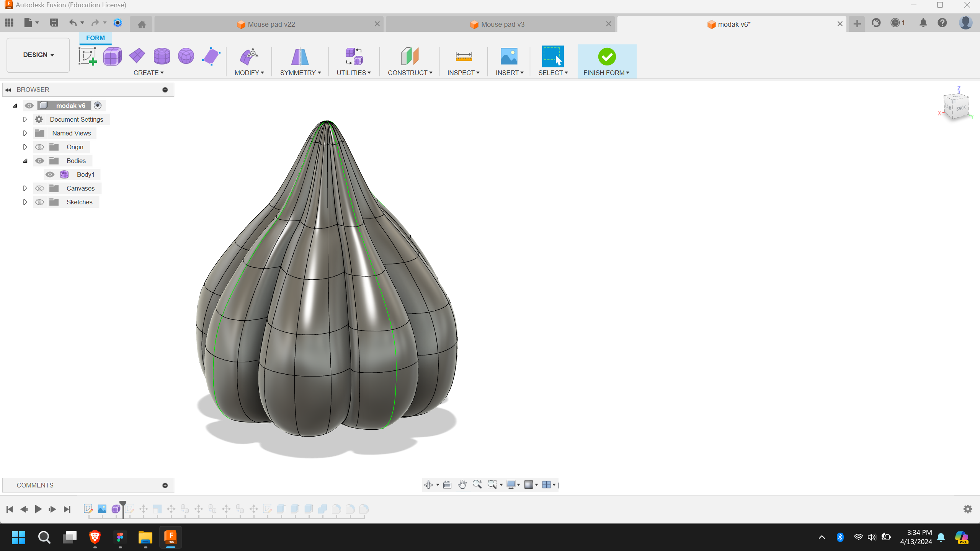Viewport: 980px width, 551px height.
Task: Toggle visibility of modak v6 component
Action: pos(29,106)
